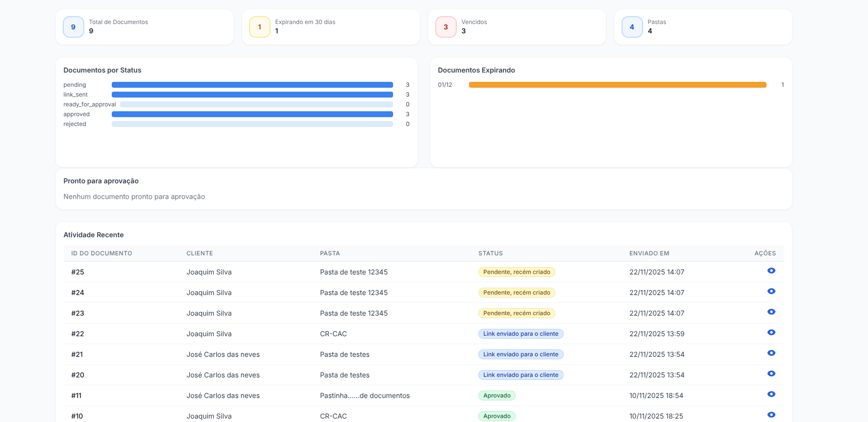View document #21 via its eye icon
The width and height of the screenshot is (868, 422).
click(x=771, y=353)
